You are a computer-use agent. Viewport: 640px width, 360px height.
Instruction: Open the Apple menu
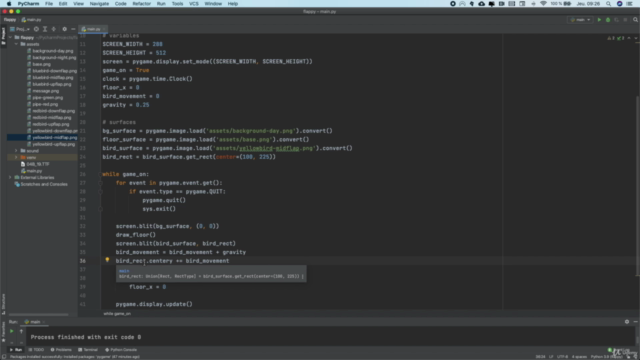click(9, 4)
